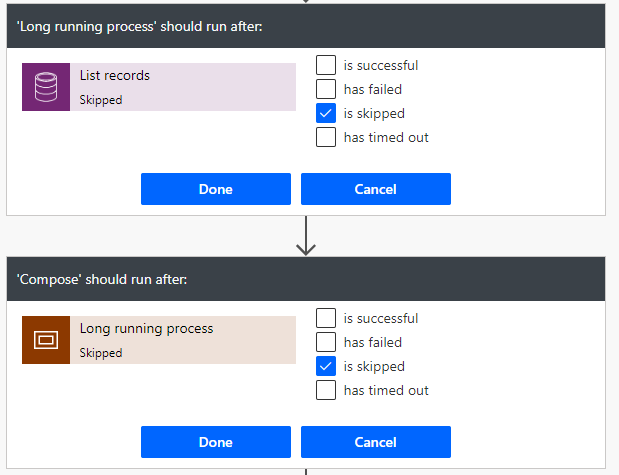Click the Long running process action name
The width and height of the screenshot is (619, 475).
click(x=146, y=328)
